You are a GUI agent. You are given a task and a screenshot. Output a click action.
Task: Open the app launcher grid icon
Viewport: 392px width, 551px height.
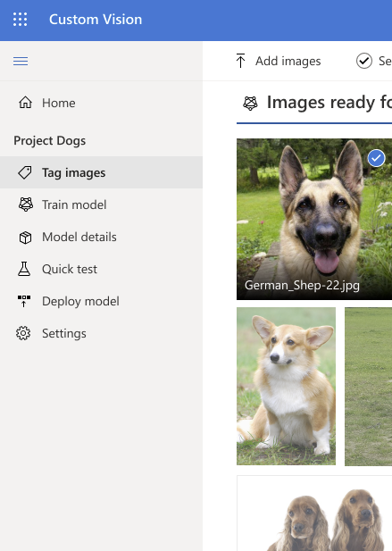point(20,20)
